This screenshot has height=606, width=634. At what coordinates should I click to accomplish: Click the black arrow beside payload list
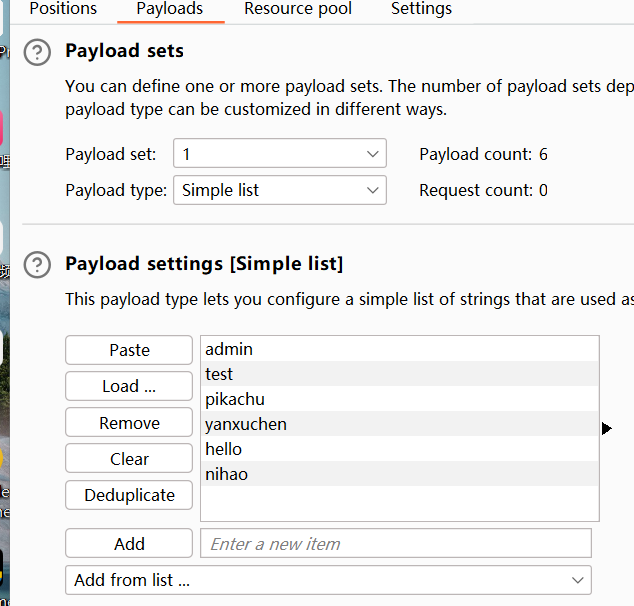607,429
